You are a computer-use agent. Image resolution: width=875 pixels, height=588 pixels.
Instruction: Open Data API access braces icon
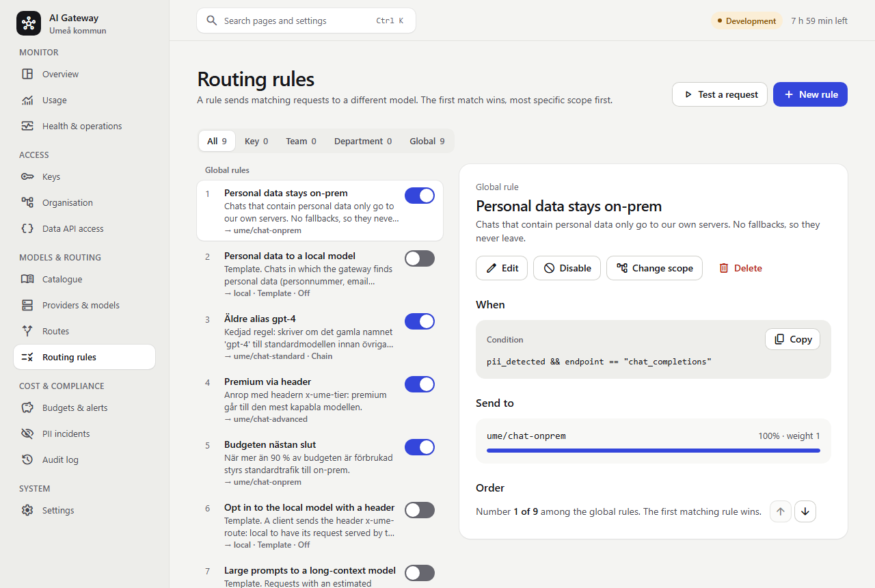[27, 228]
